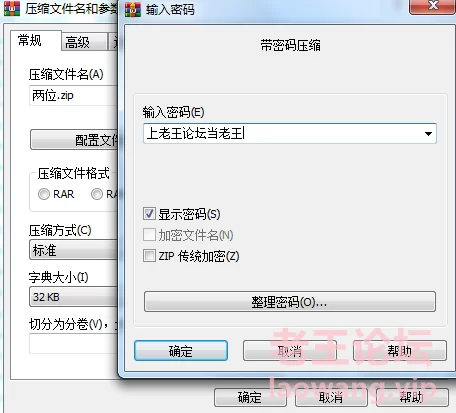Click the WinRAR icon in password dialog title
Image resolution: width=456 pixels, height=413 pixels.
coord(133,9)
